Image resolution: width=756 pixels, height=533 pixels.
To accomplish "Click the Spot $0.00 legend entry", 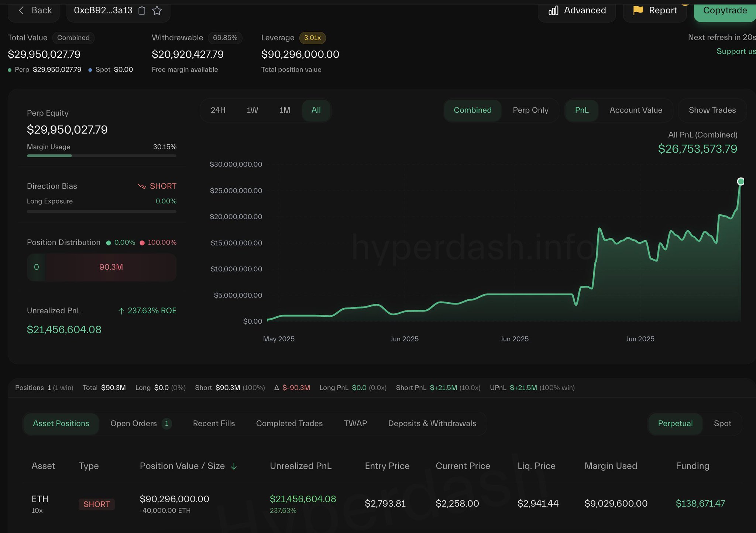I will coord(111,70).
